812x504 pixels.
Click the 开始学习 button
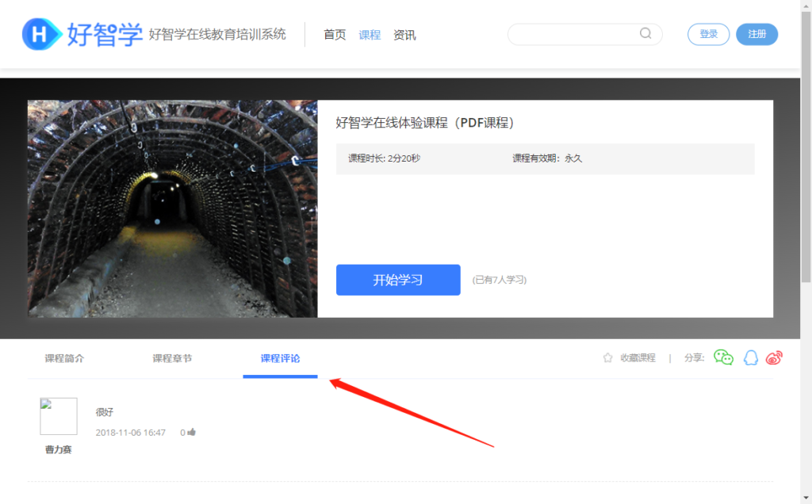(398, 280)
